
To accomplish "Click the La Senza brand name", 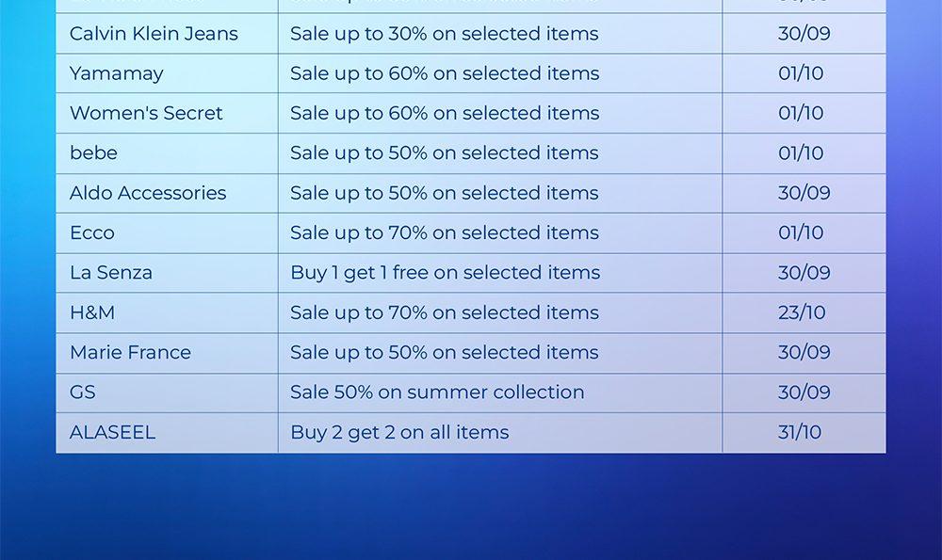I will pyautogui.click(x=110, y=273).
